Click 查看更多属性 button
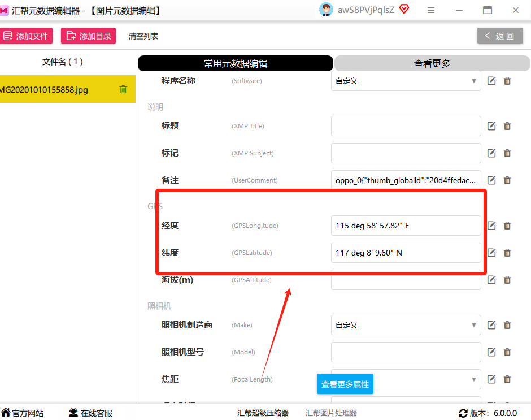This screenshot has width=531, height=420. (345, 384)
